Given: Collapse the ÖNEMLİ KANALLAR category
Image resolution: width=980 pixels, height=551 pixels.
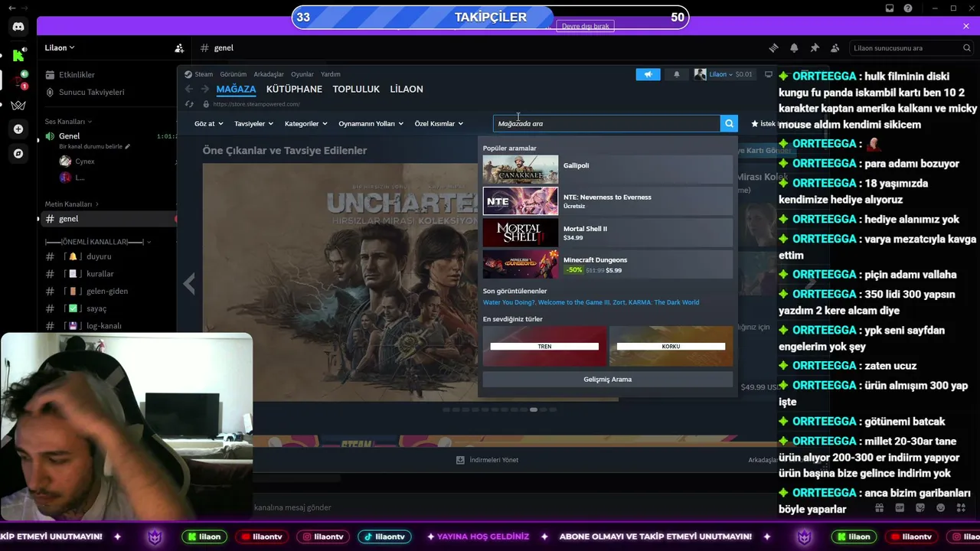Looking at the screenshot, I should pos(98,242).
